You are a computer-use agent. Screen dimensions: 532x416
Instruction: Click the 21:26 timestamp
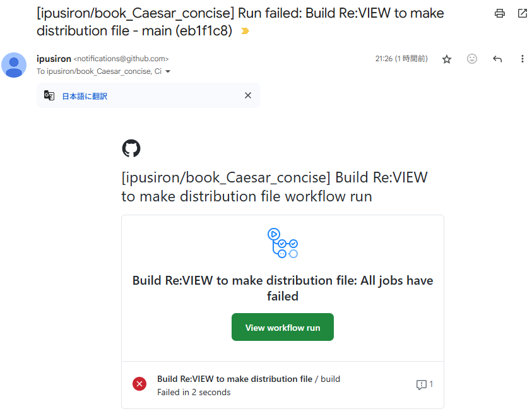(401, 59)
